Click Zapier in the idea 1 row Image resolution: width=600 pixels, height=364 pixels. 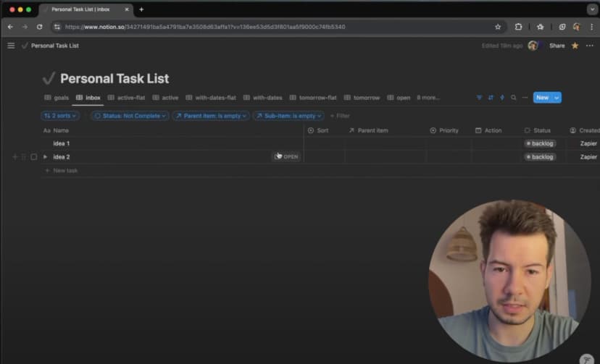(x=588, y=143)
